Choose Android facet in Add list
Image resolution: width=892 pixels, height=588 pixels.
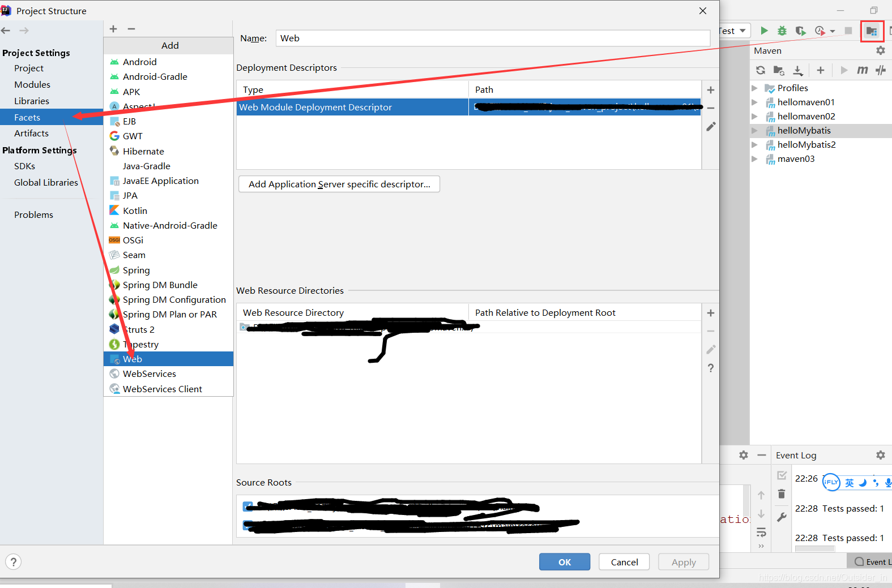tap(168, 62)
